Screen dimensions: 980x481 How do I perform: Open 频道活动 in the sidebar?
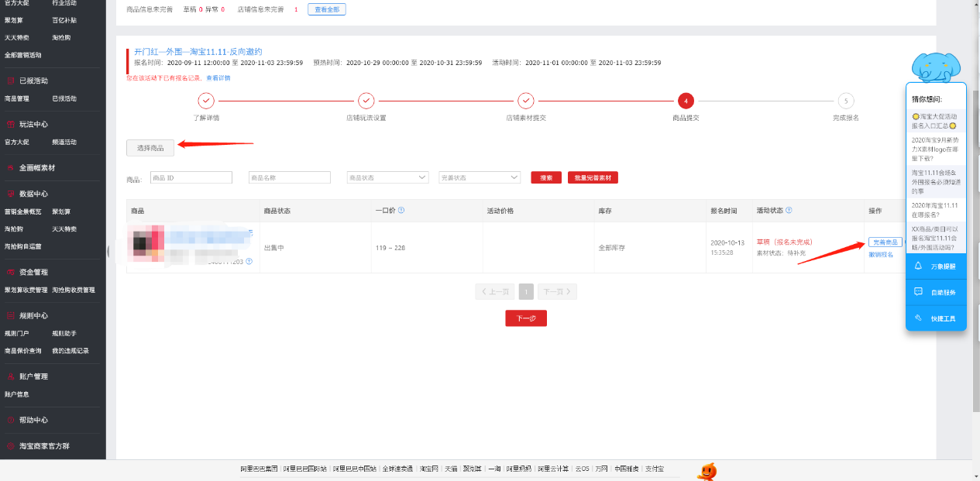click(64, 142)
